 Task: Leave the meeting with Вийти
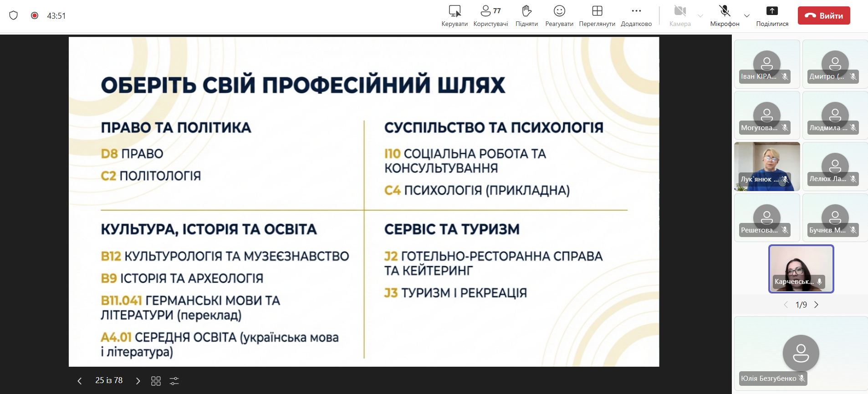pos(824,15)
